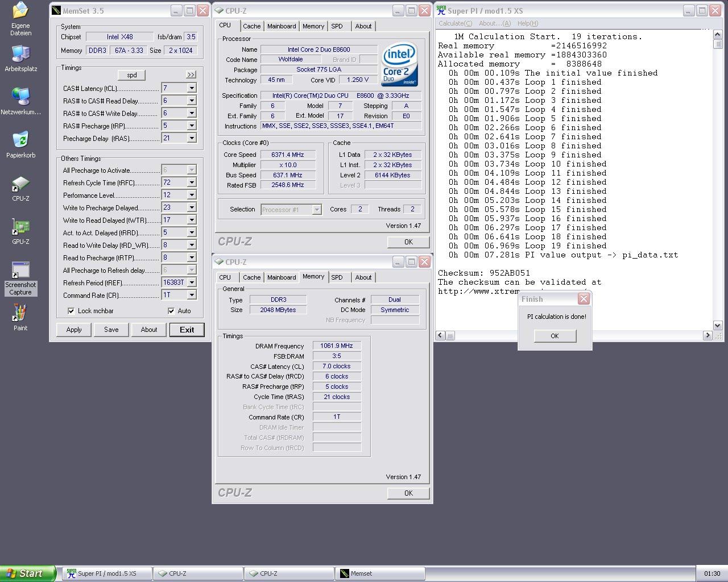Open the Windows Start menu
This screenshot has height=582, width=728.
(x=28, y=573)
